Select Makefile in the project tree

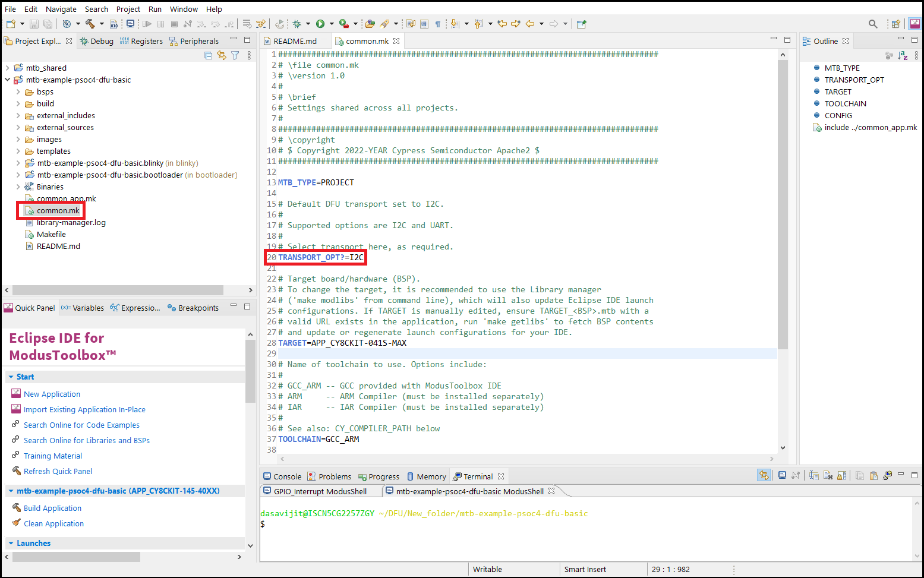click(51, 234)
